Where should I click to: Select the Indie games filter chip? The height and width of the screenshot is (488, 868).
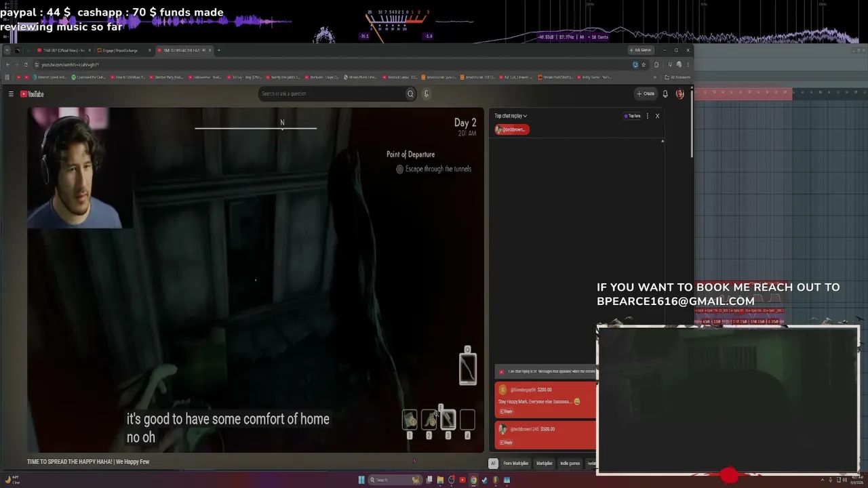tap(570, 464)
